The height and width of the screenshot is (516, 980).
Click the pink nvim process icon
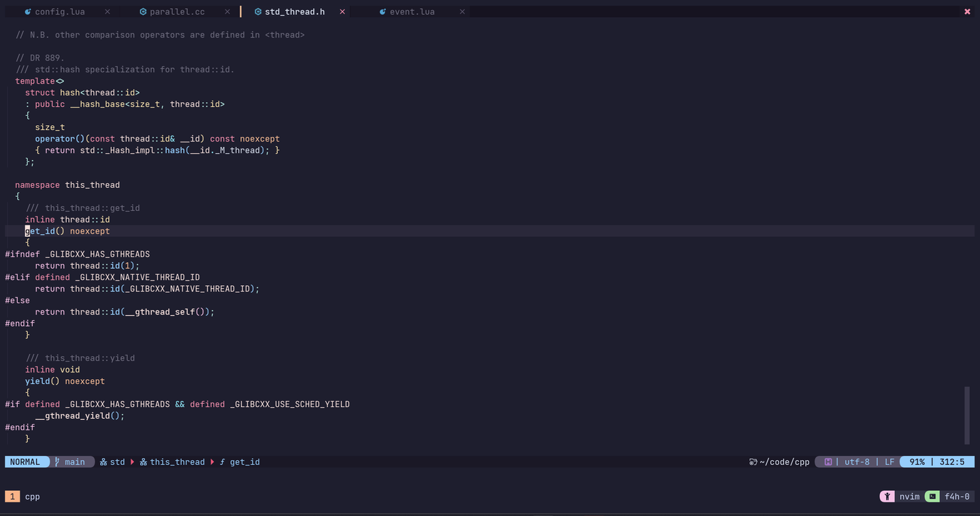coord(887,497)
